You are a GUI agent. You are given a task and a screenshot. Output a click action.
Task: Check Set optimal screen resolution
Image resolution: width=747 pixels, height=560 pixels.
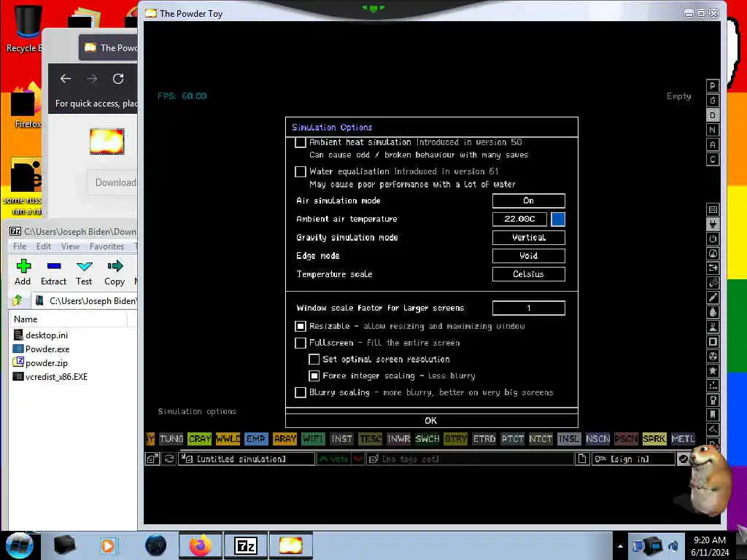pos(314,359)
